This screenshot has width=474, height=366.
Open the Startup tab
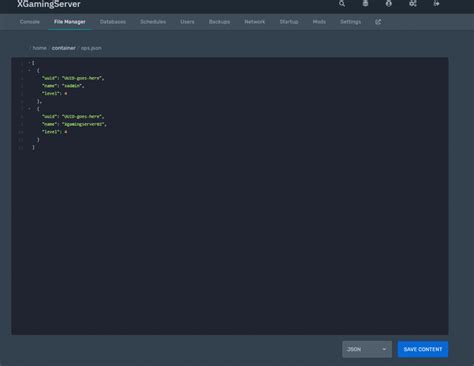[289, 22]
